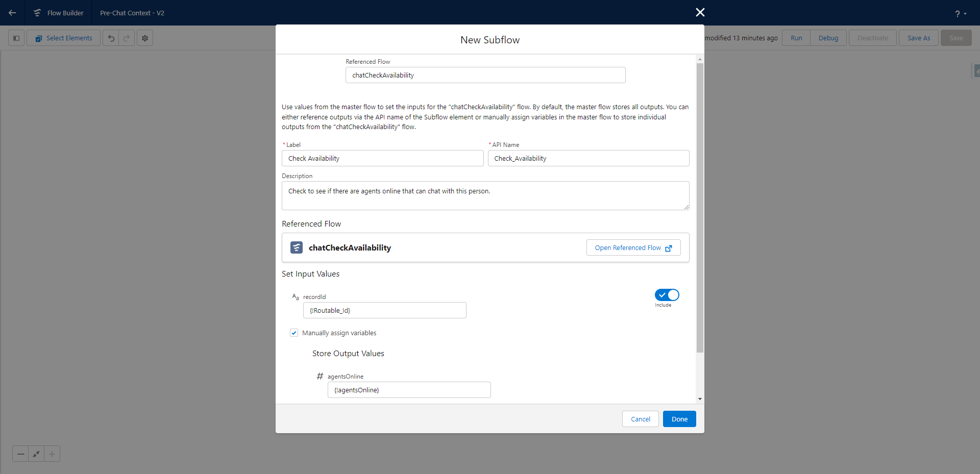Click the Set Input Values heading

point(310,274)
